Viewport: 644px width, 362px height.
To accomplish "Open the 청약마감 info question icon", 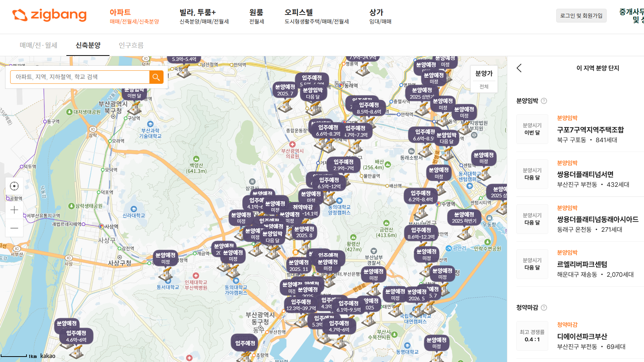I will (x=544, y=308).
